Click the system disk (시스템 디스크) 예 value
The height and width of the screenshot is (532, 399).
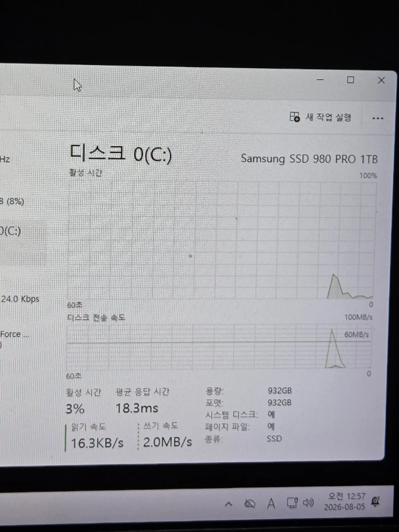[x=271, y=414]
